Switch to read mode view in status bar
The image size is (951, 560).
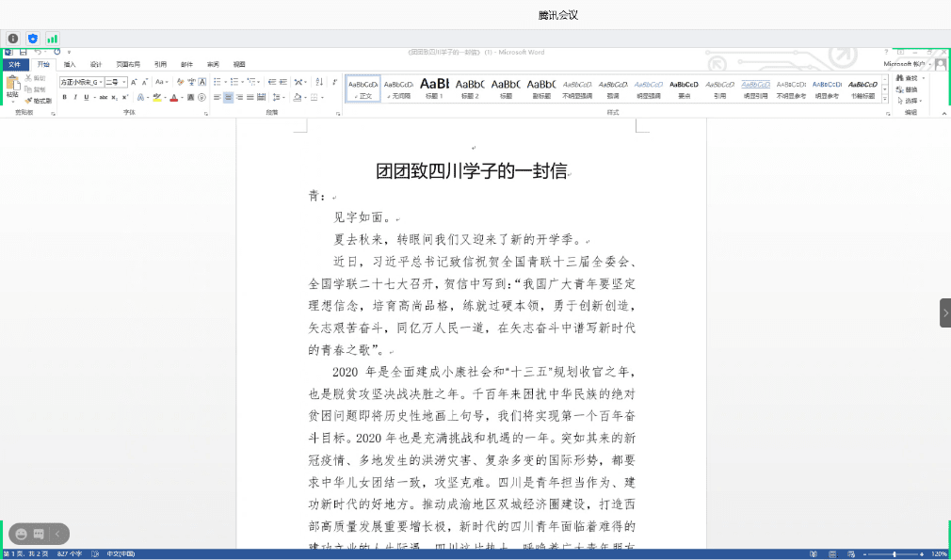point(814,554)
